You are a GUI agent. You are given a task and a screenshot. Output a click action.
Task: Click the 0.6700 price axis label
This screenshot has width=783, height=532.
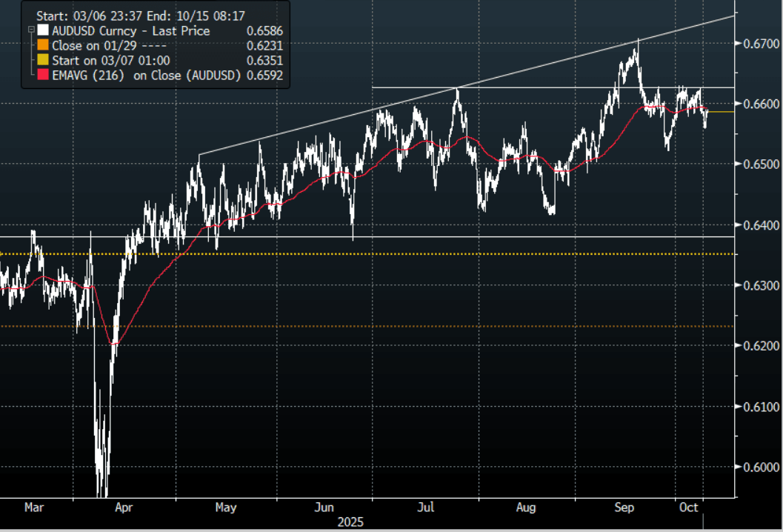pyautogui.click(x=757, y=44)
